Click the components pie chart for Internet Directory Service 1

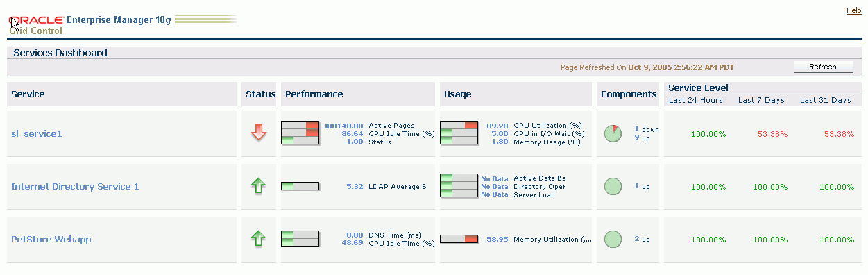(613, 186)
